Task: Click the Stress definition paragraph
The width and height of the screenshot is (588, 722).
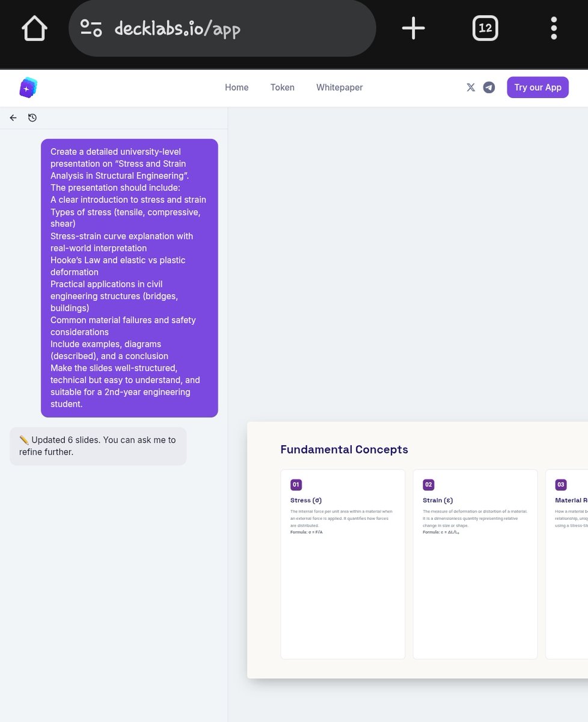Action: tap(341, 518)
